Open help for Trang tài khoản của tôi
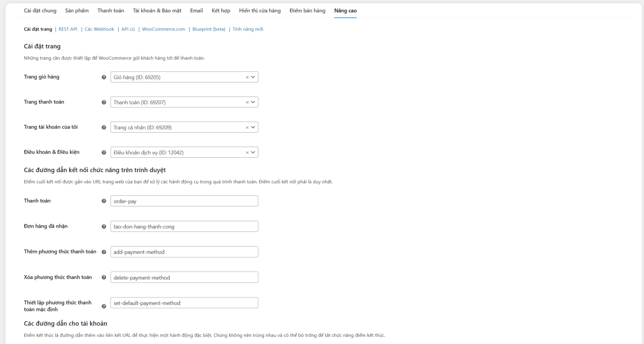The height and width of the screenshot is (344, 644). click(103, 127)
